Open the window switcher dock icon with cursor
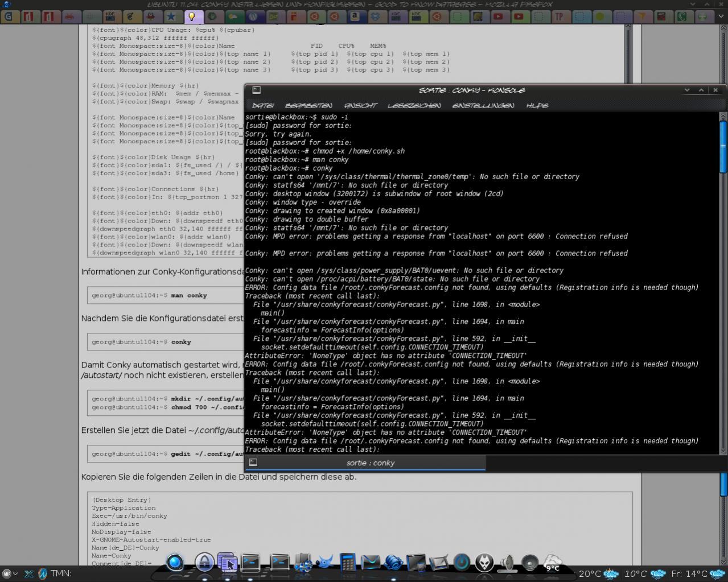Screen dimensions: 728x582 coord(228,562)
